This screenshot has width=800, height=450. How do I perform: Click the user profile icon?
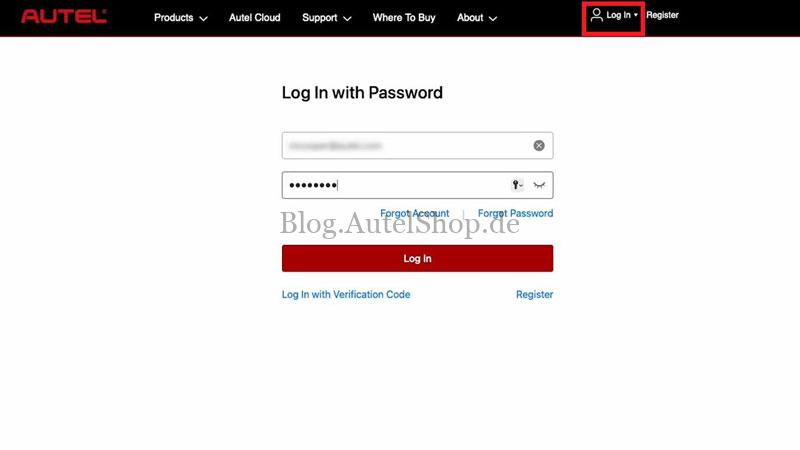click(x=596, y=15)
